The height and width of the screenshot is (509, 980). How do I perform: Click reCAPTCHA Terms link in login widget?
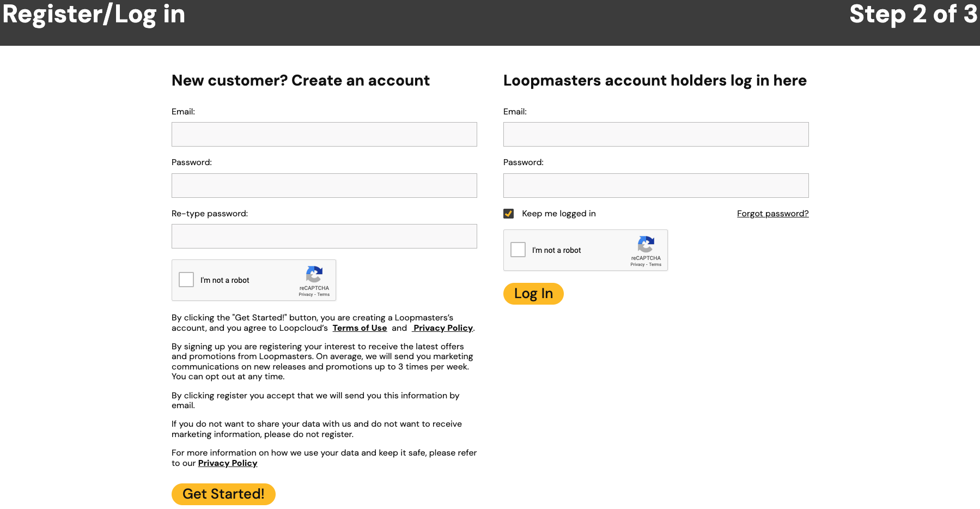click(655, 265)
